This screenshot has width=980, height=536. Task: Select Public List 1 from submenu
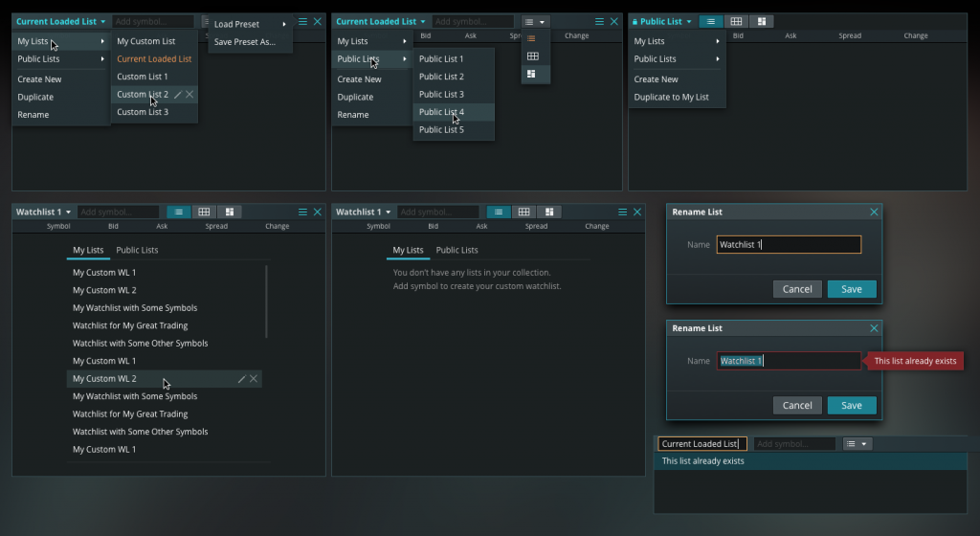click(x=454, y=58)
